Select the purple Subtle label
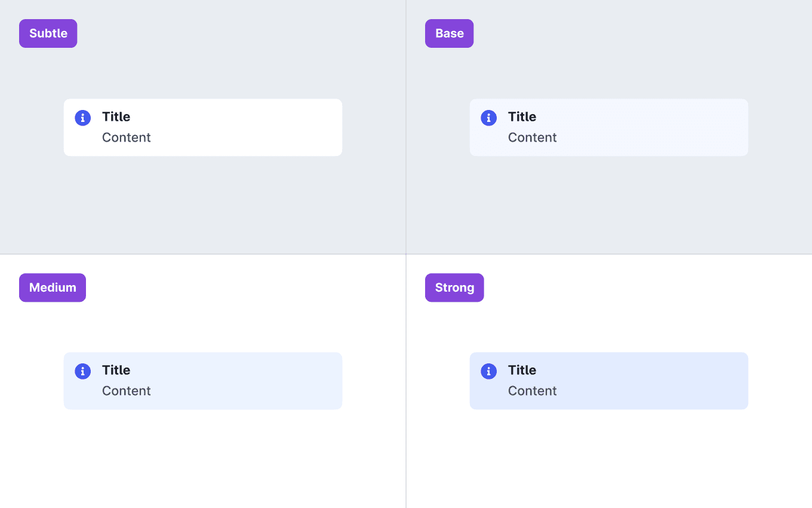Screen dimensions: 812x508 click(48, 33)
